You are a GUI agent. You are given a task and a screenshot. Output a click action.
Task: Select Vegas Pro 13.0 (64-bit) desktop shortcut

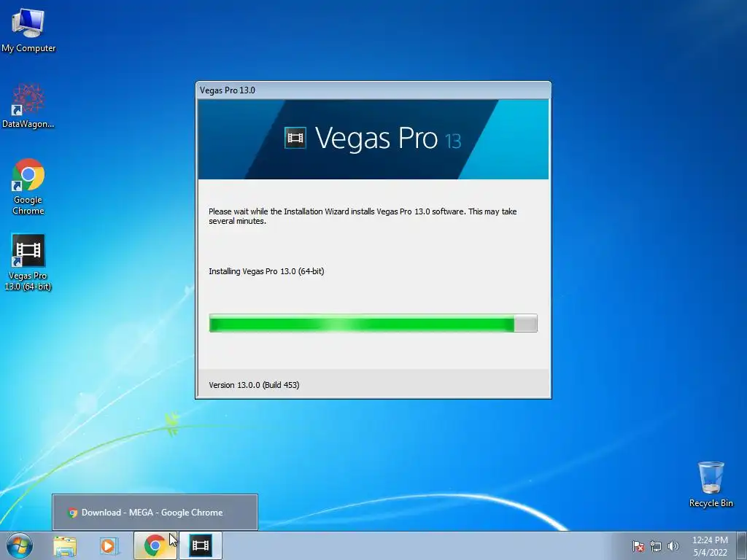tap(28, 262)
